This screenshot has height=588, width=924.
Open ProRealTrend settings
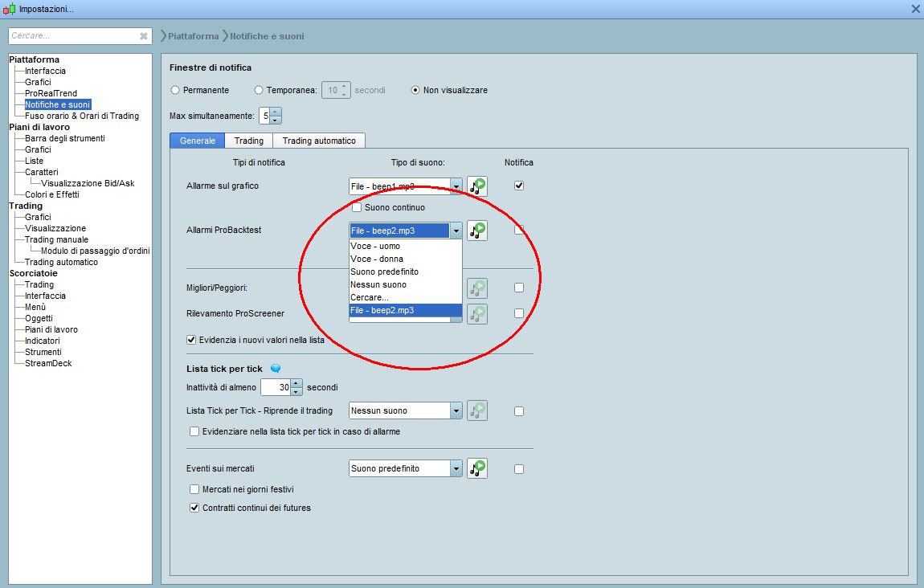click(51, 93)
